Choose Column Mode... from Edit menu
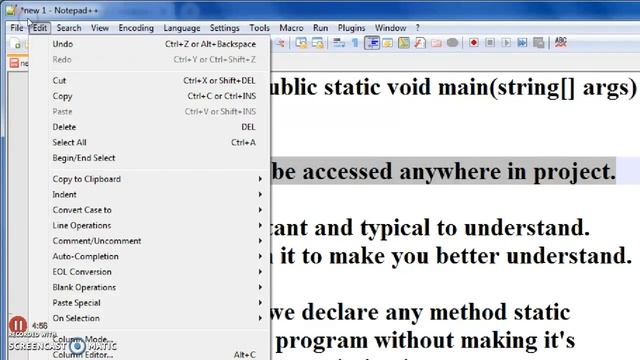 (149, 340)
